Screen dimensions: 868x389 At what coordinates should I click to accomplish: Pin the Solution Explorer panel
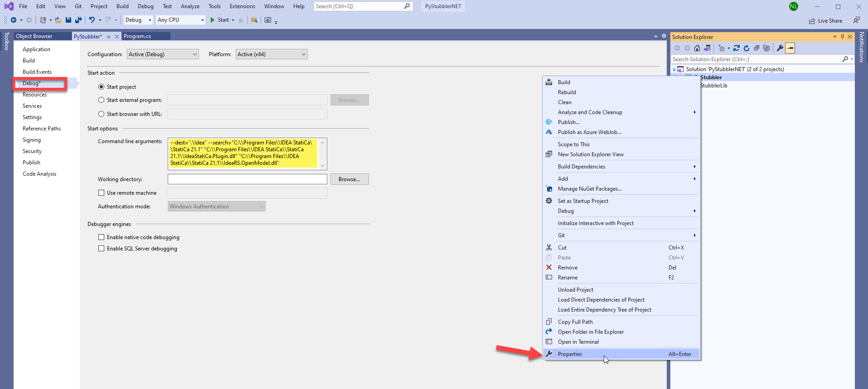tap(842, 37)
